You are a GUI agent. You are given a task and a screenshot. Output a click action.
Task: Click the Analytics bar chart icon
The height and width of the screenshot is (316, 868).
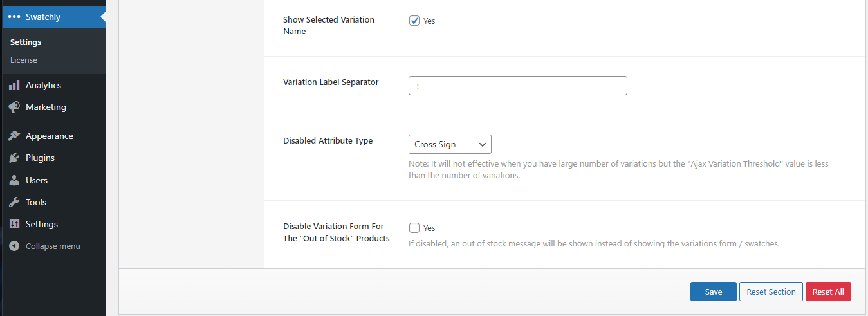[14, 86]
